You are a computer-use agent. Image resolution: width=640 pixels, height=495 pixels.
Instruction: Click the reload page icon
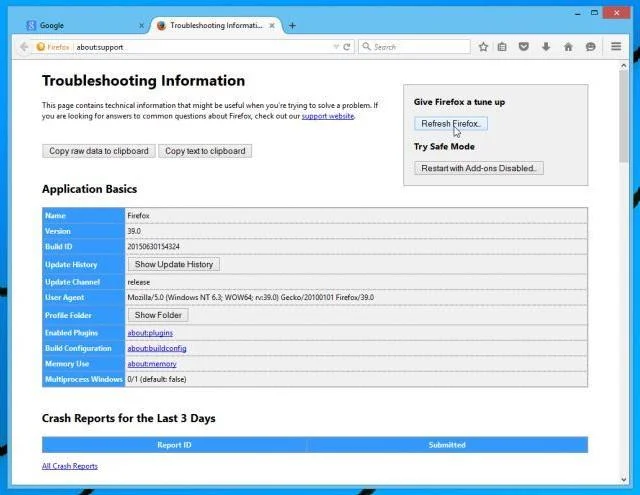coord(347,47)
